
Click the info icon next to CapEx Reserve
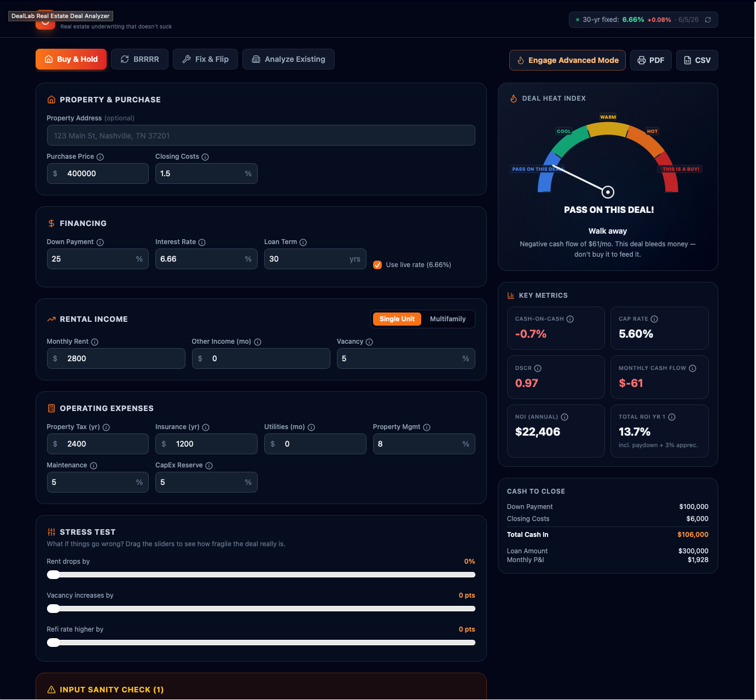coord(209,466)
